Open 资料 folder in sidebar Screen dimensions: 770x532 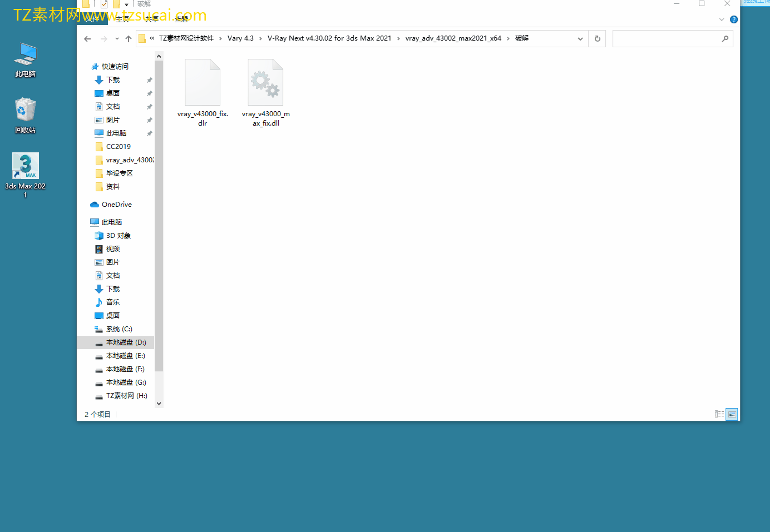click(107, 187)
